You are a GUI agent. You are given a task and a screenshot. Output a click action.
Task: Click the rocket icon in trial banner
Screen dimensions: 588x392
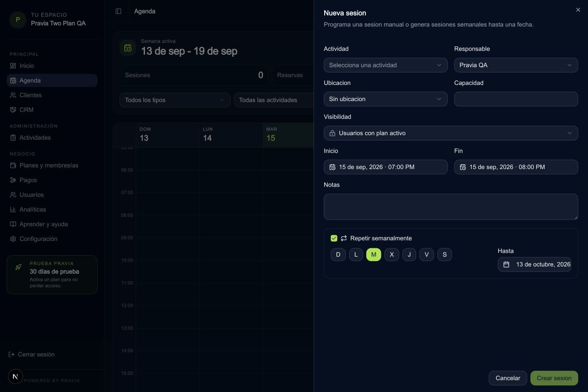click(x=18, y=267)
